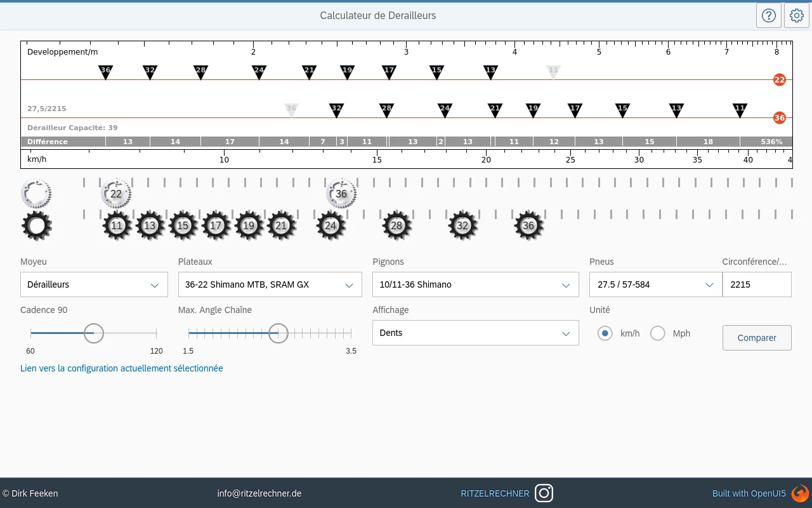Screen dimensions: 812x508
Task: Open the help question mark icon
Action: (x=768, y=15)
